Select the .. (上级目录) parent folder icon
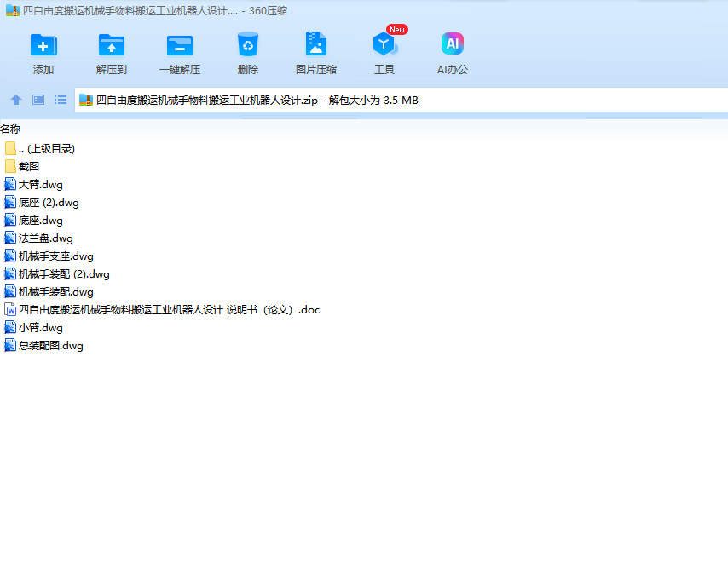This screenshot has height=563, width=728. pyautogui.click(x=10, y=148)
